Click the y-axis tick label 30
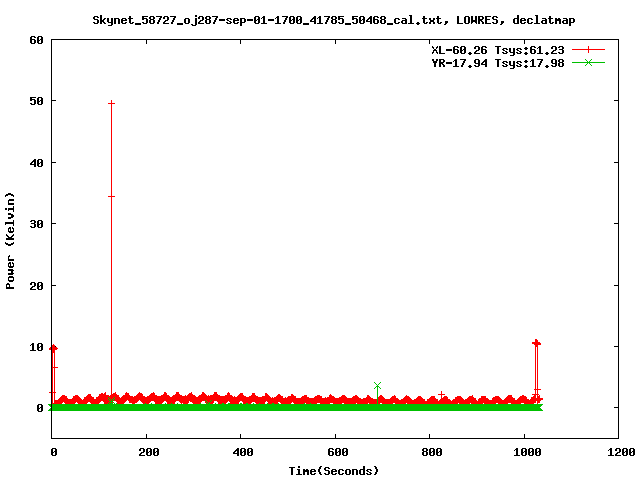The image size is (640, 480). [36, 224]
